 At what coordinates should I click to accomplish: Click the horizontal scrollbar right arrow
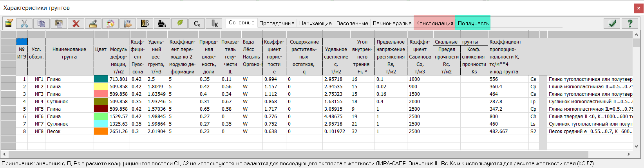pyautogui.click(x=629, y=154)
